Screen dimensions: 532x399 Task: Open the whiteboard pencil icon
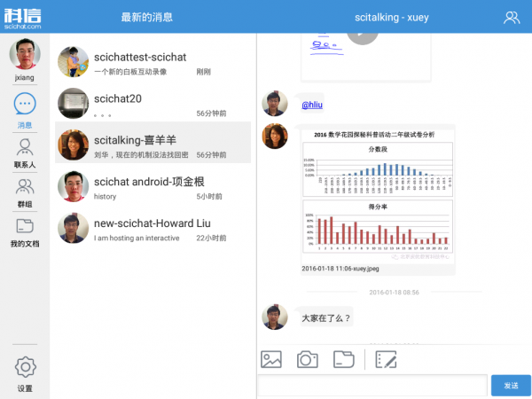(x=386, y=359)
